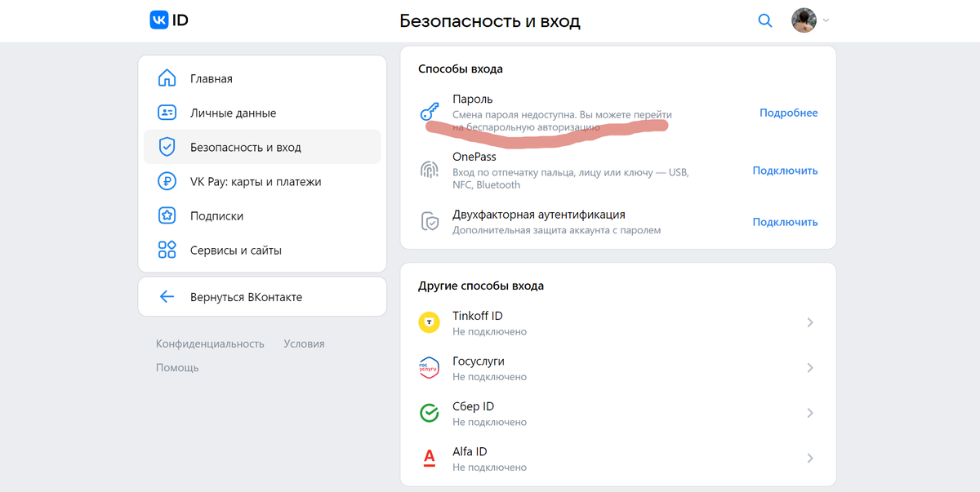
Task: Click the home icon for Главная
Action: (167, 78)
